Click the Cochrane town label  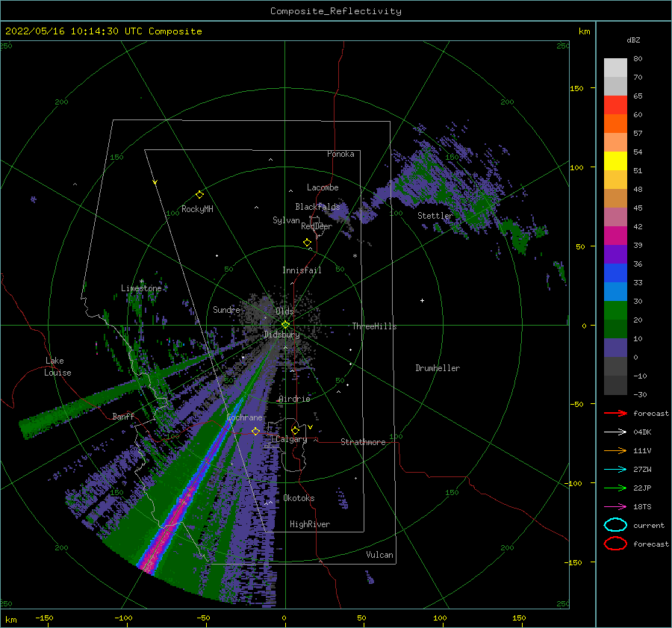pos(244,417)
